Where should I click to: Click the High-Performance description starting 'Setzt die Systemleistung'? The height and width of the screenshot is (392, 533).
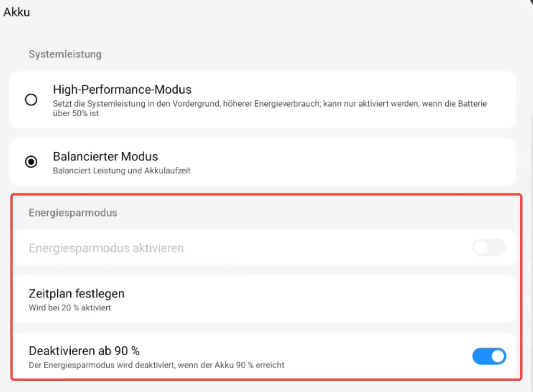pos(270,104)
